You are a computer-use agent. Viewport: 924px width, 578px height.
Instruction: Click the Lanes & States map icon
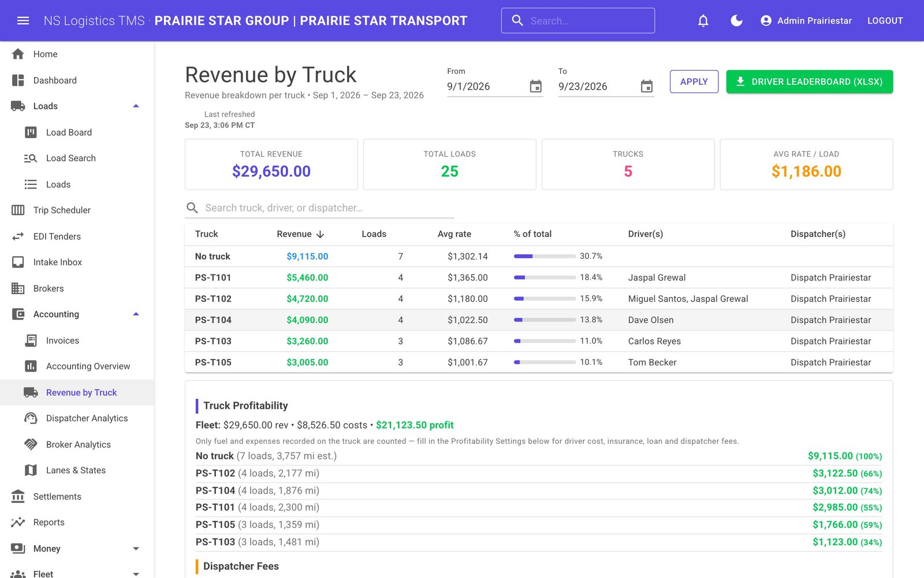31,470
